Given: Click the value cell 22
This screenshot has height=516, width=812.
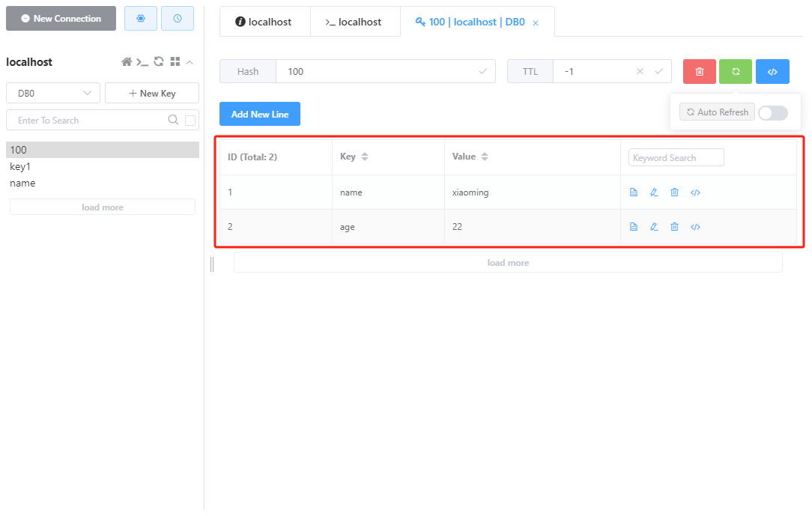Looking at the screenshot, I should click(533, 227).
